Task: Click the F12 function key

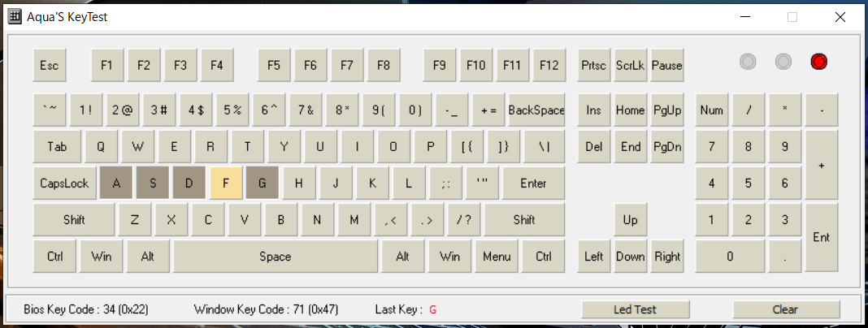Action: tap(549, 65)
